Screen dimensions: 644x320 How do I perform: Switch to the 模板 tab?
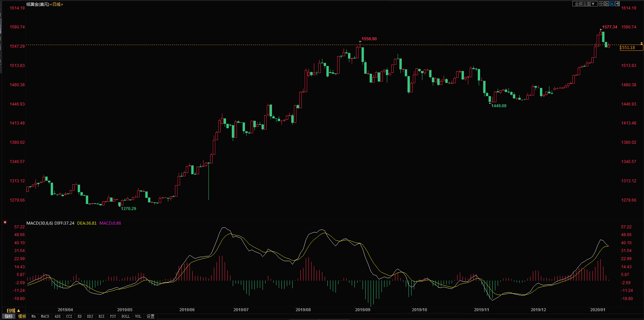pyautogui.click(x=22, y=316)
